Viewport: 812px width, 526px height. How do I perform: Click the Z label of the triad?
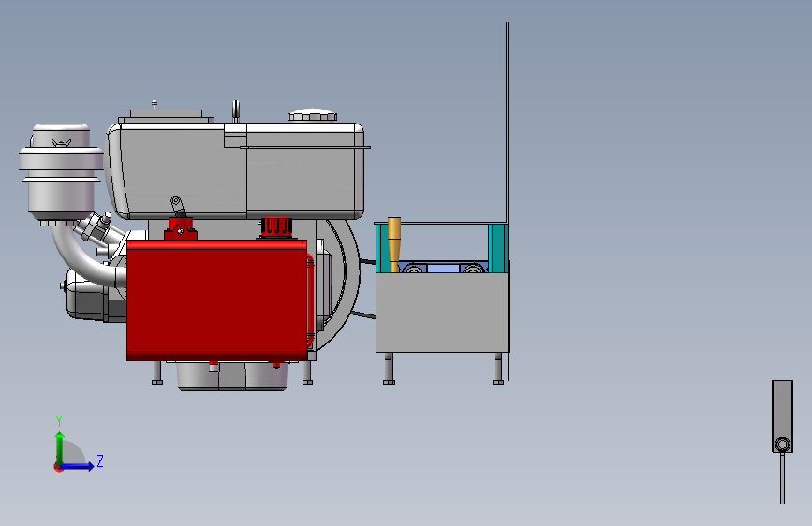click(100, 460)
